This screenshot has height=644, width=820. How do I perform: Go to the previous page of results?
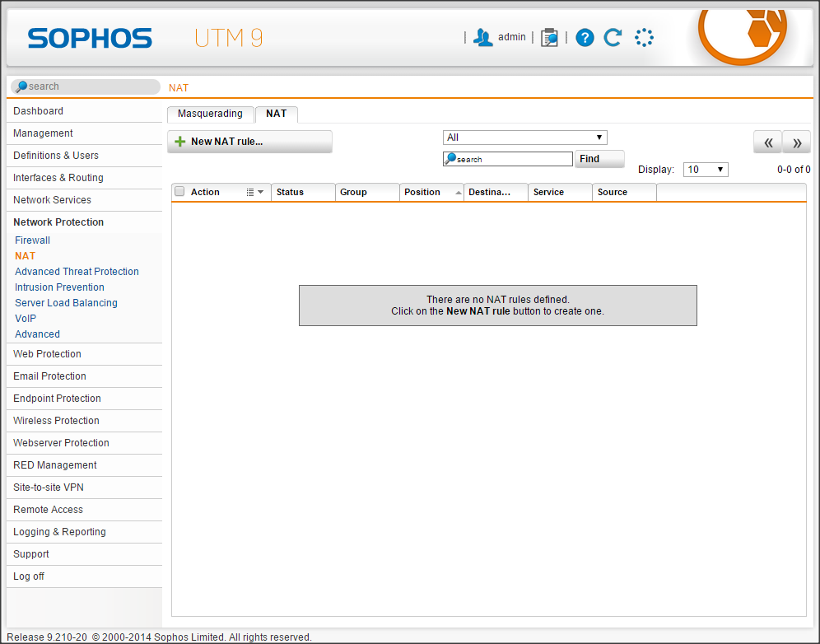coord(767,142)
